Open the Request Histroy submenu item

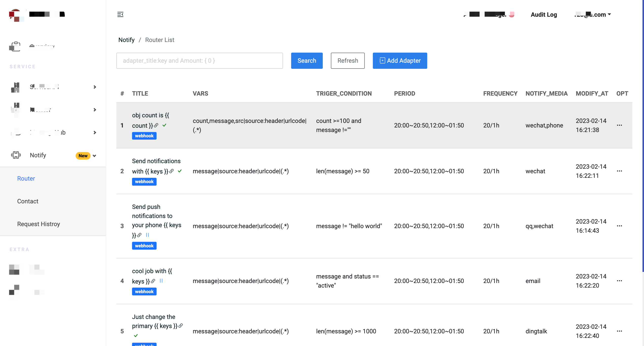click(x=38, y=224)
